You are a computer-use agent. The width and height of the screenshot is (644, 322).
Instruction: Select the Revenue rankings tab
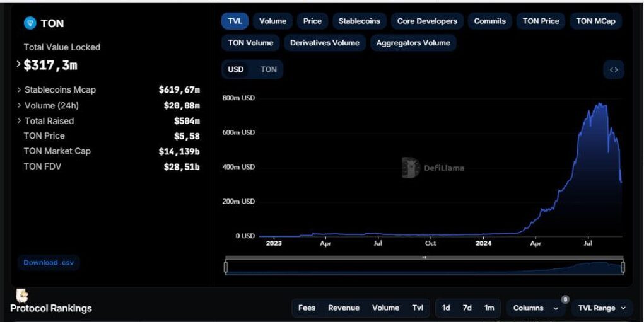pos(344,308)
